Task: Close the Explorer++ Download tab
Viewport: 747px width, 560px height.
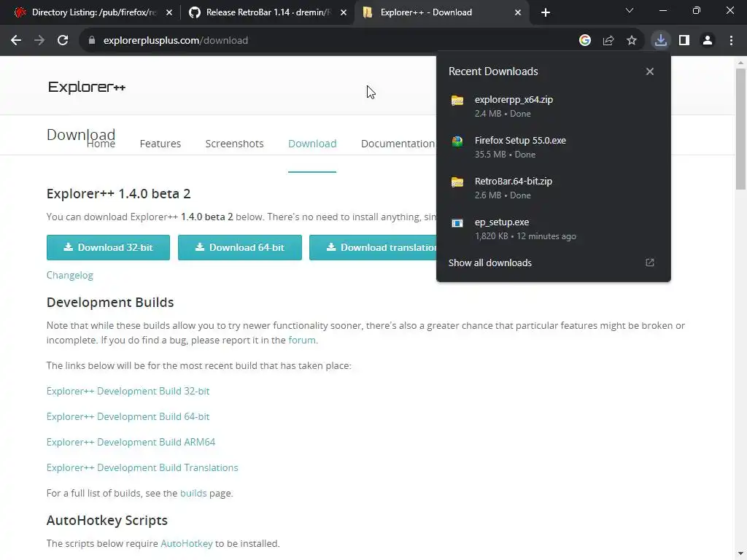Action: coord(518,12)
